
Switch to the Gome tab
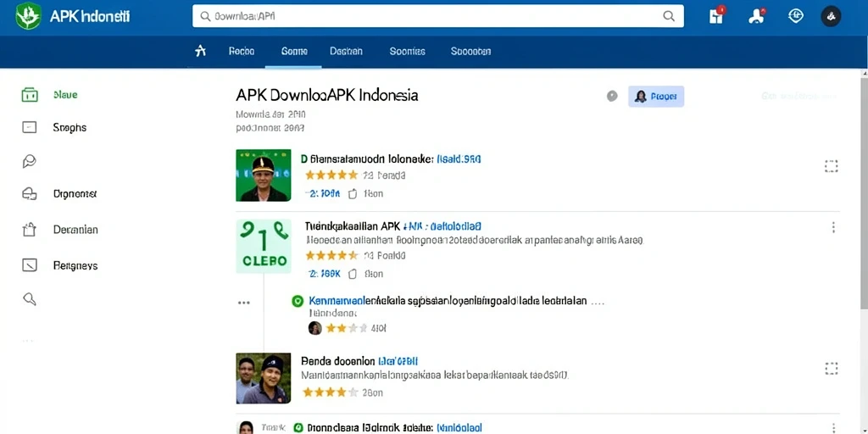(294, 51)
